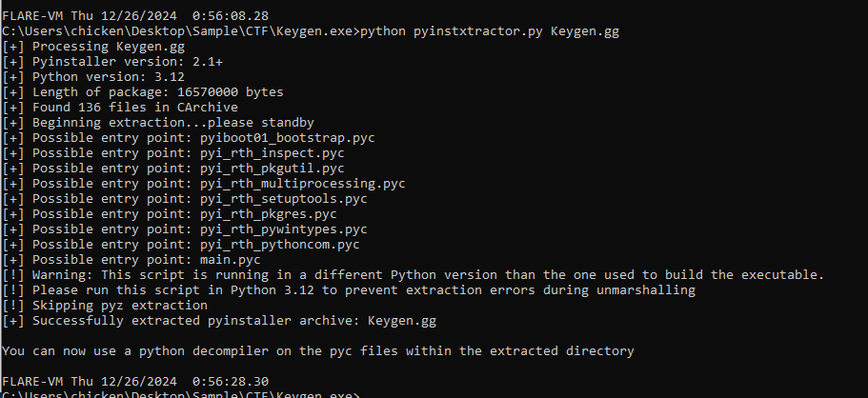Click the pyiboot01_bootstrap.pyc entry point

(x=287, y=138)
